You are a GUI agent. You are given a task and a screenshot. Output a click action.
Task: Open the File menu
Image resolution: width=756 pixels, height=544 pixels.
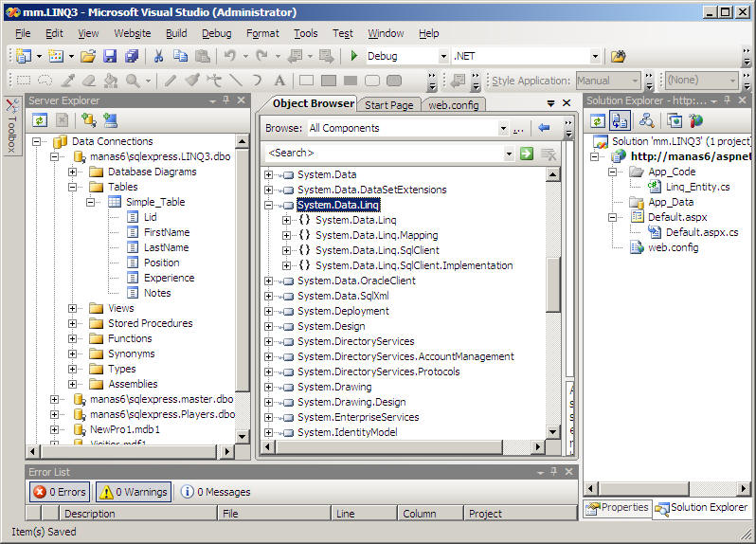pos(23,33)
